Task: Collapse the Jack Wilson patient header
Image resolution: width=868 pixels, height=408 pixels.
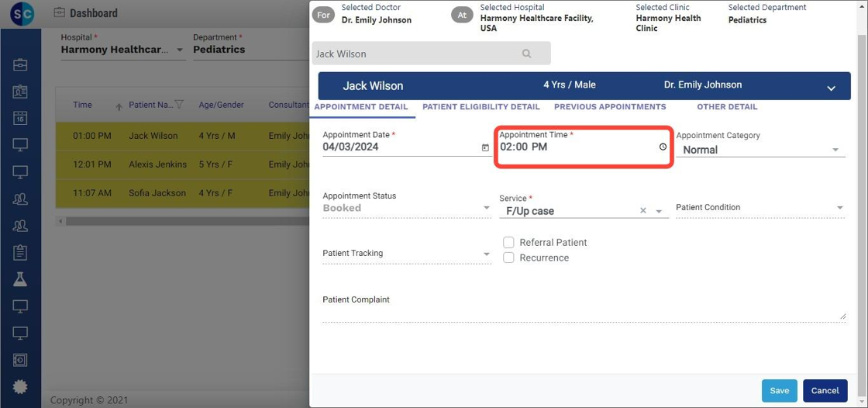Action: click(831, 88)
